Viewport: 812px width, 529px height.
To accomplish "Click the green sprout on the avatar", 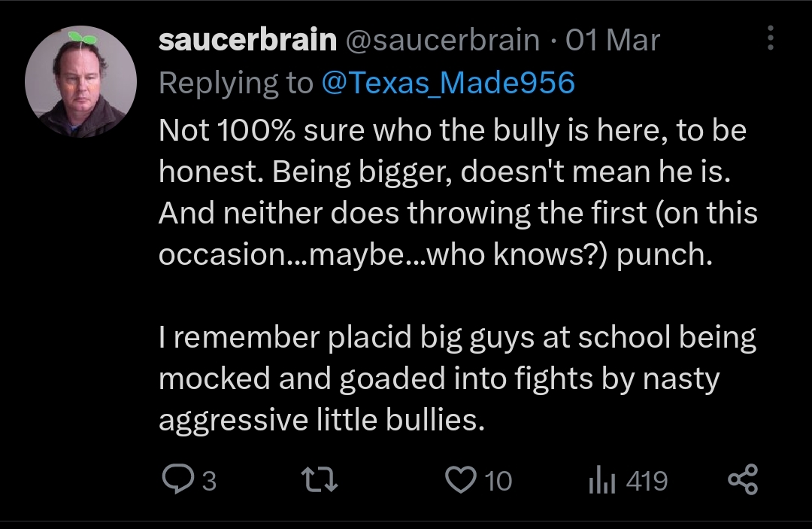I will coord(83,38).
